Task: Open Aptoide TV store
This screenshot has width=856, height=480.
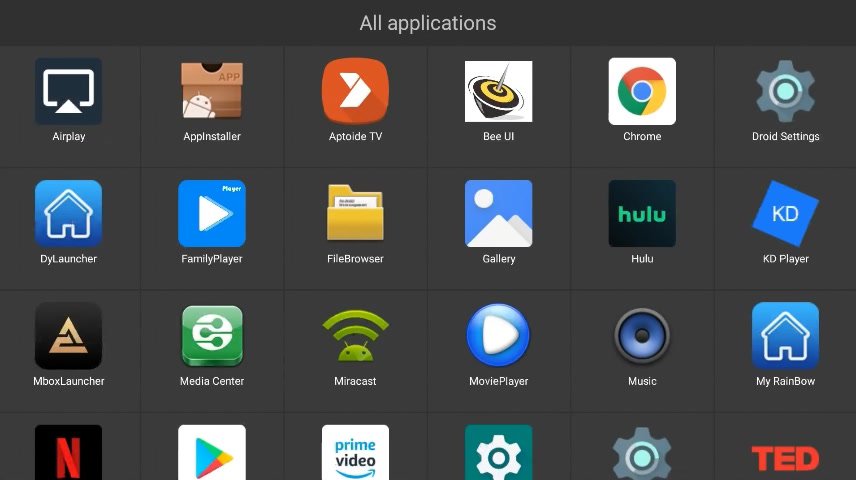Action: (x=355, y=92)
